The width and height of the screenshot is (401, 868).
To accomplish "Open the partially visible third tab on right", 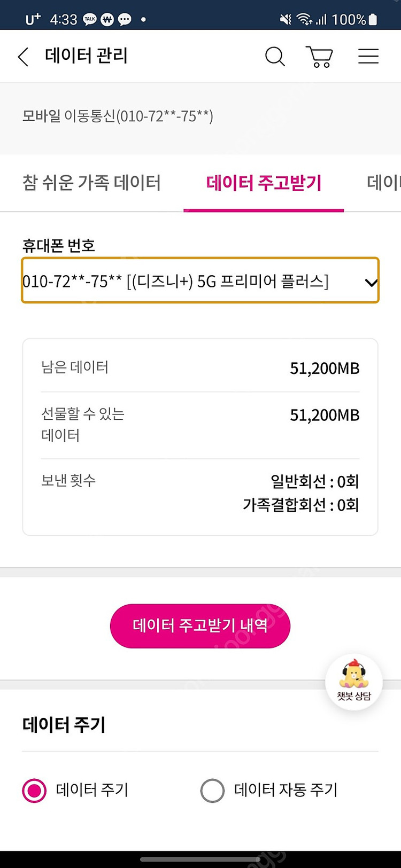I will 384,183.
